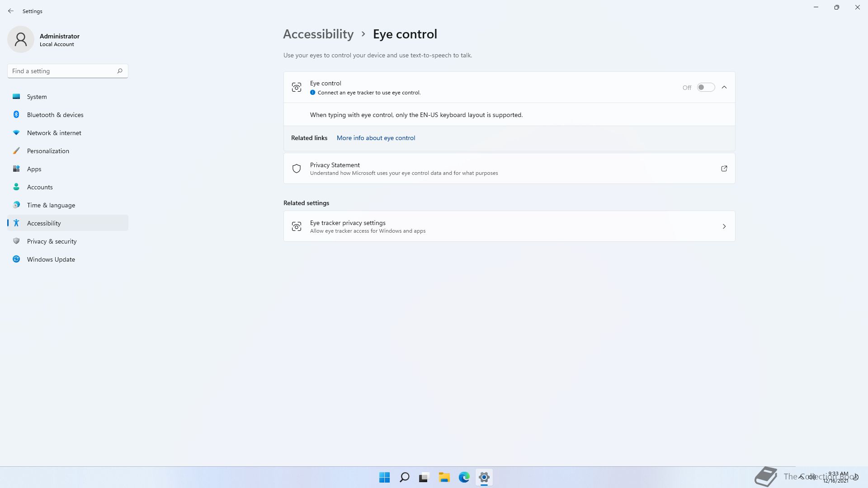
Task: Collapse the Eye control section chevron
Action: tap(724, 88)
